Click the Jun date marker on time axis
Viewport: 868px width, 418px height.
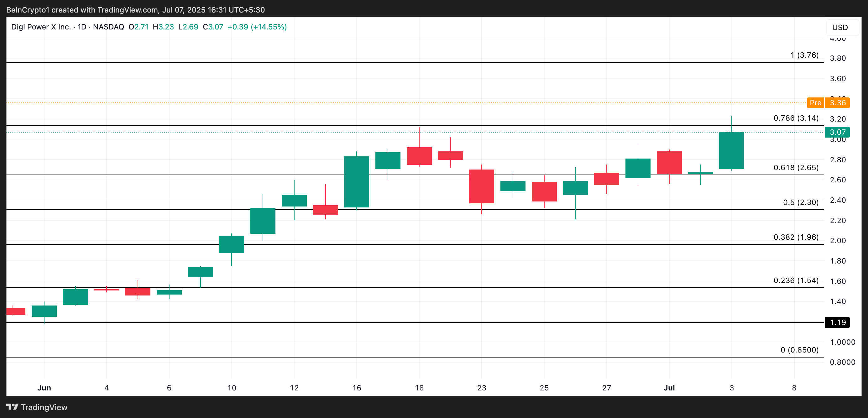[44, 388]
